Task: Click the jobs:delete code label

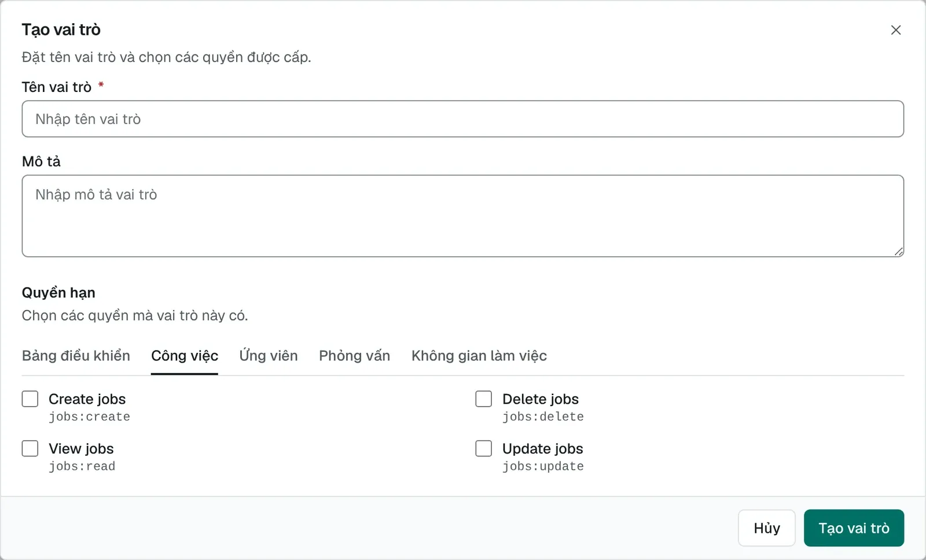Action: (543, 417)
